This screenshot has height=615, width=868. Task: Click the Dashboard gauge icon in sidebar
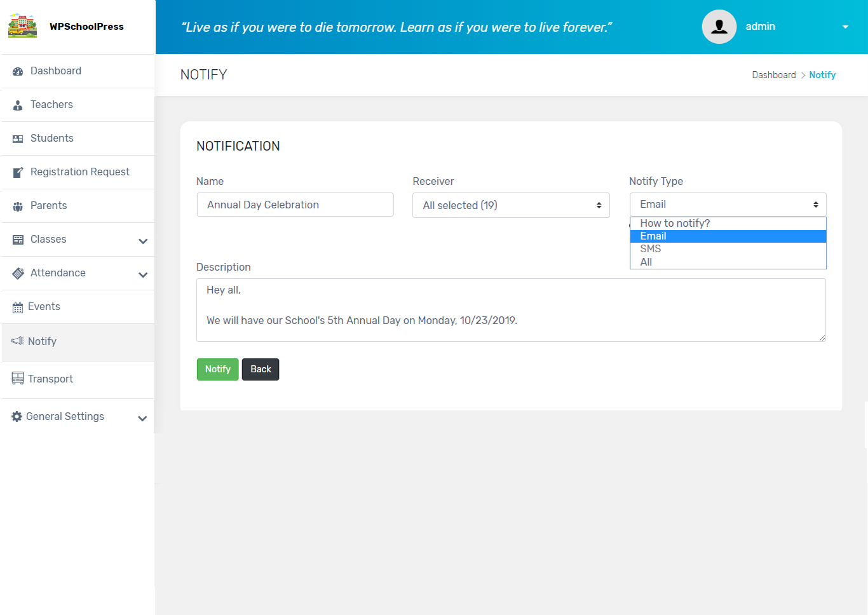(18, 72)
